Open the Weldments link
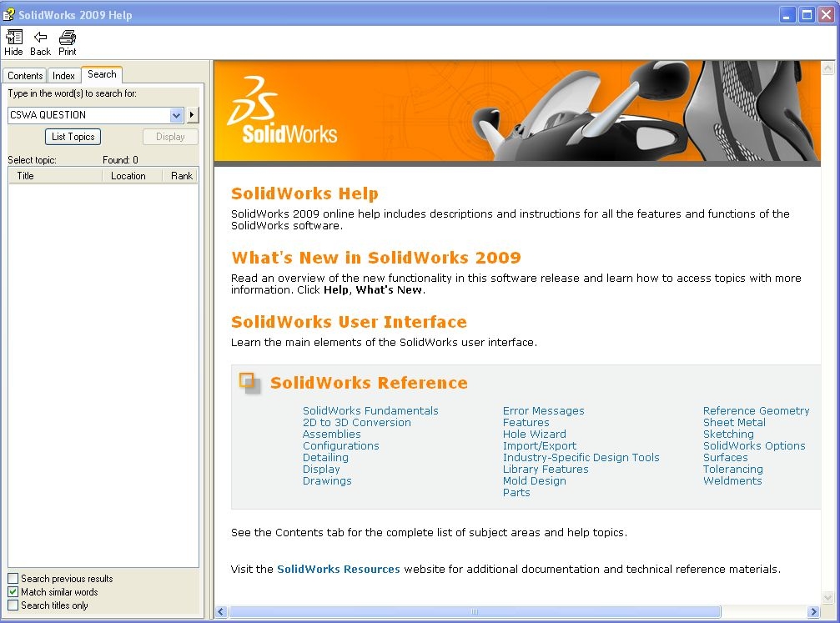Viewport: 840px width, 623px height. tap(732, 481)
